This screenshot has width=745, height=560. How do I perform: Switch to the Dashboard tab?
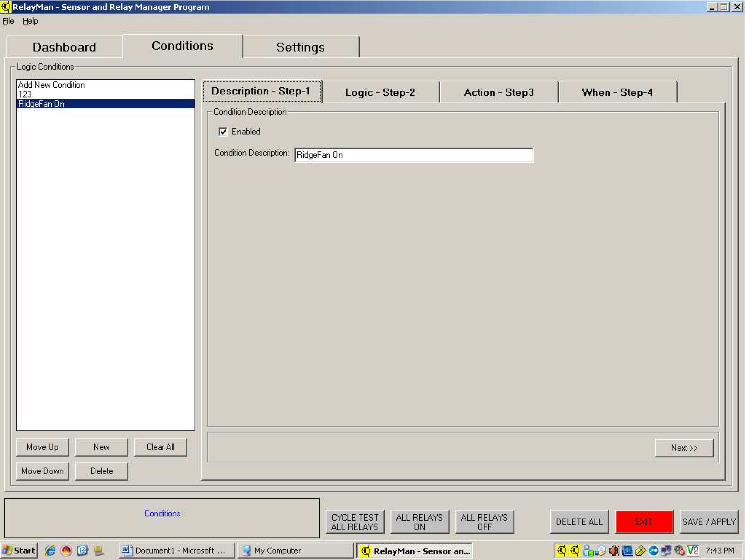point(64,47)
